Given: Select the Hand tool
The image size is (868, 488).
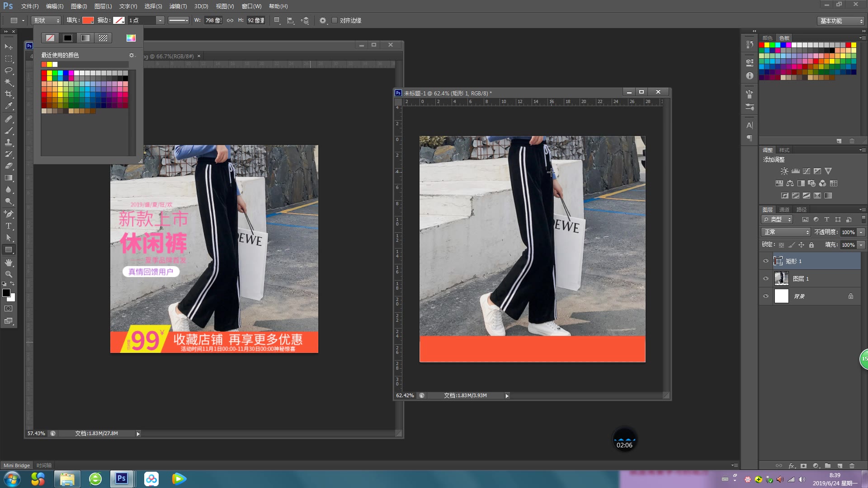Looking at the screenshot, I should pos(9,263).
